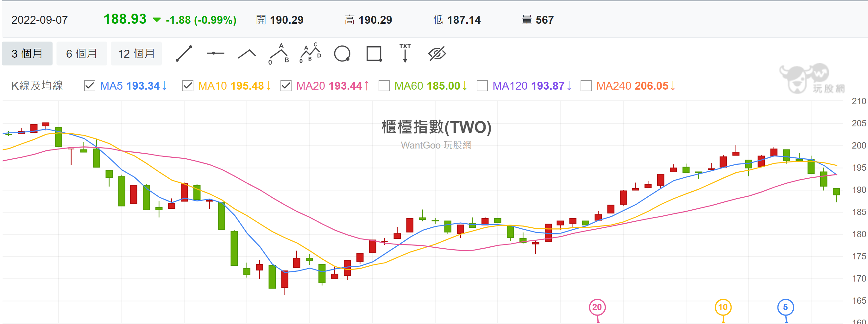This screenshot has width=868, height=324.
Task: Click the MA10 195.48 label
Action: coord(235,86)
